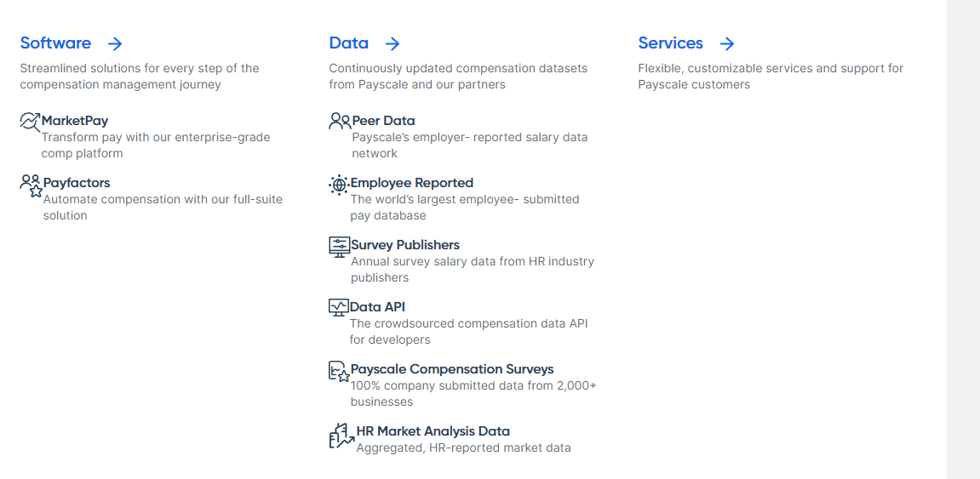Open the Employee Reported link
Image resolution: width=980 pixels, height=479 pixels.
(x=412, y=183)
